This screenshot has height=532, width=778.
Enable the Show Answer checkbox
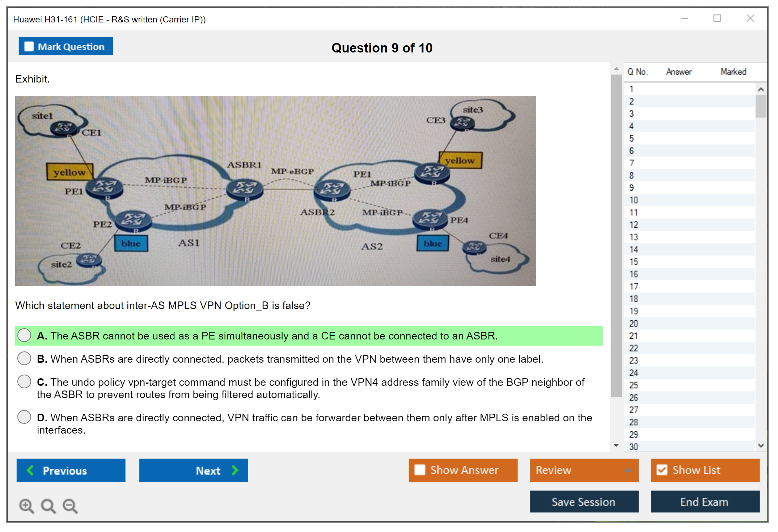click(x=420, y=470)
